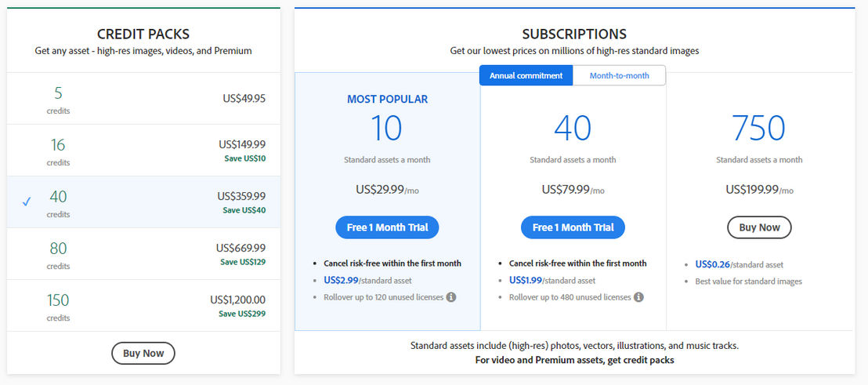
Task: Click Rollover up to 480 unused licenses
Action: tap(570, 297)
